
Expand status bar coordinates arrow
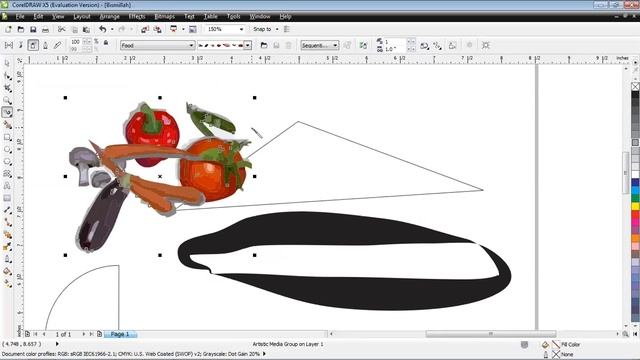click(x=57, y=344)
